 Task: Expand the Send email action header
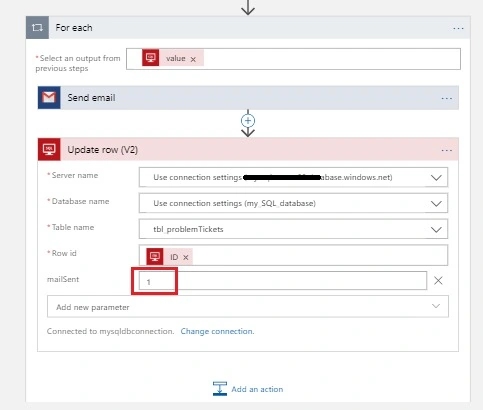pos(248,98)
